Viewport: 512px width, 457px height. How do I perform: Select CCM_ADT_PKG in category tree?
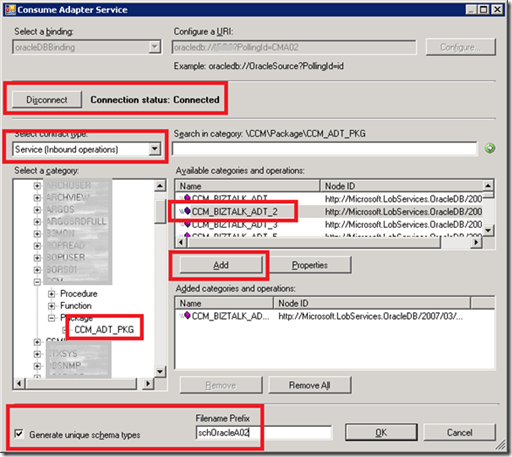(104, 330)
